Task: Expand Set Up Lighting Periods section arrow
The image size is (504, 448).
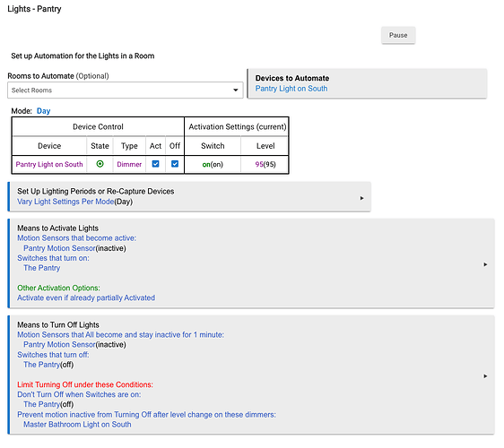Action: (x=361, y=198)
